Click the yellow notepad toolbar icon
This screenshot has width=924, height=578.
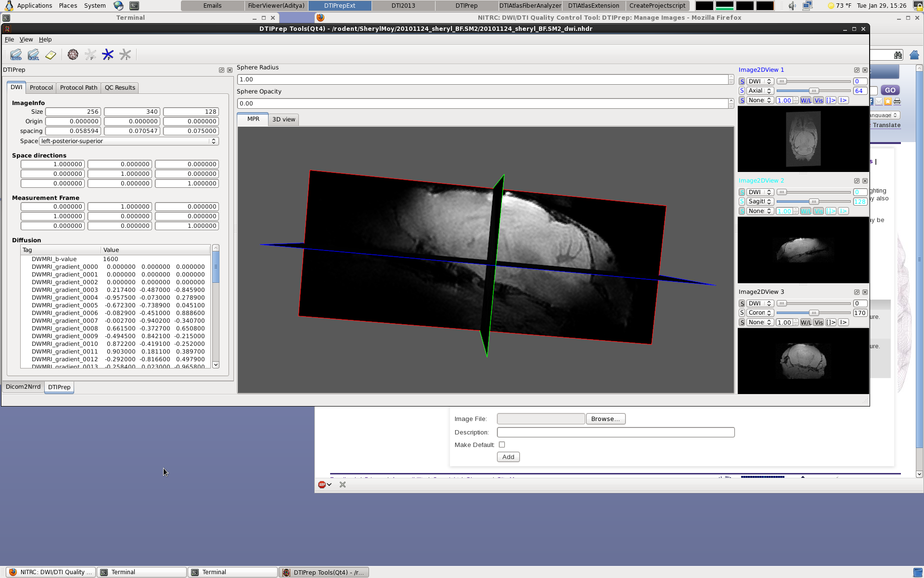pos(51,55)
